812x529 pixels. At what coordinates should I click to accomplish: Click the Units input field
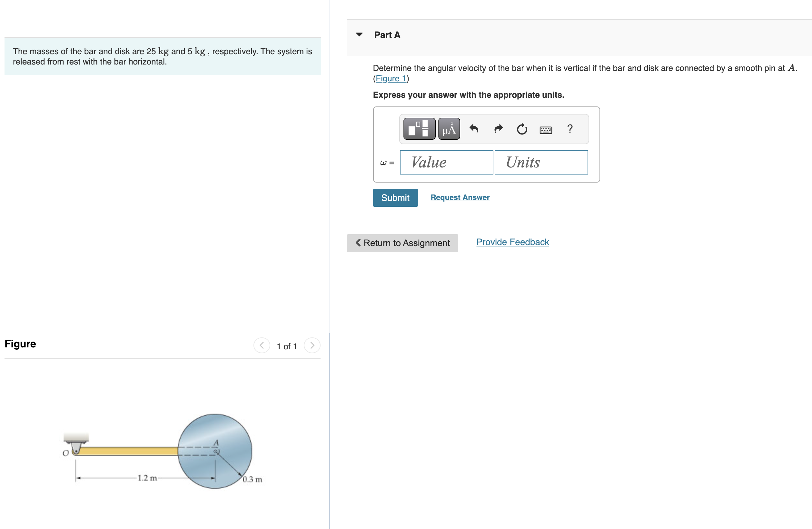[x=541, y=162]
